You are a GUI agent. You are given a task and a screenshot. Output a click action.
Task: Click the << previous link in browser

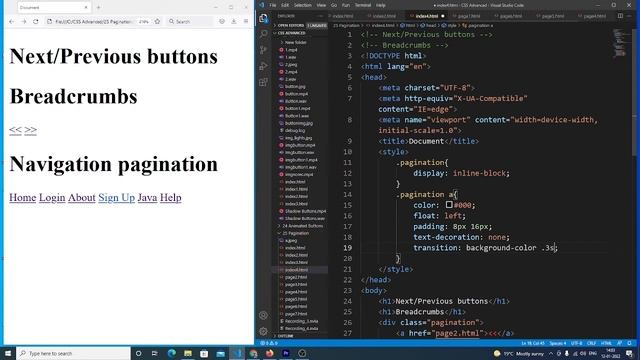(15, 130)
